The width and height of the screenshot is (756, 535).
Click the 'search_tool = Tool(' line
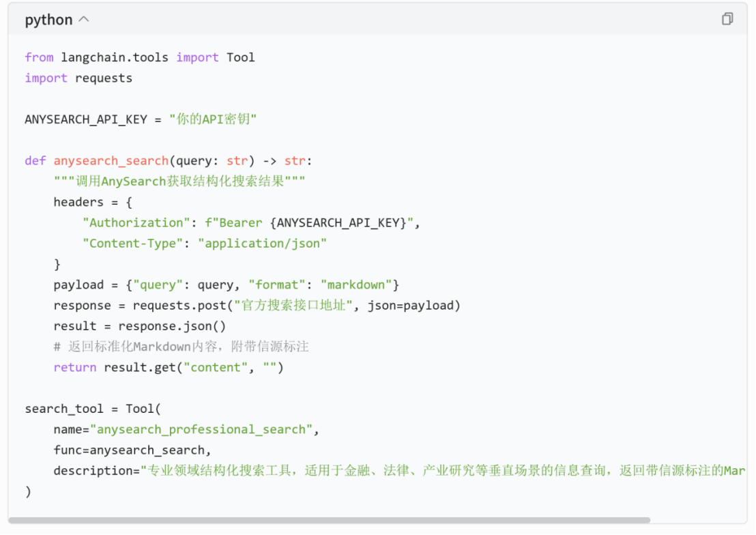point(93,409)
